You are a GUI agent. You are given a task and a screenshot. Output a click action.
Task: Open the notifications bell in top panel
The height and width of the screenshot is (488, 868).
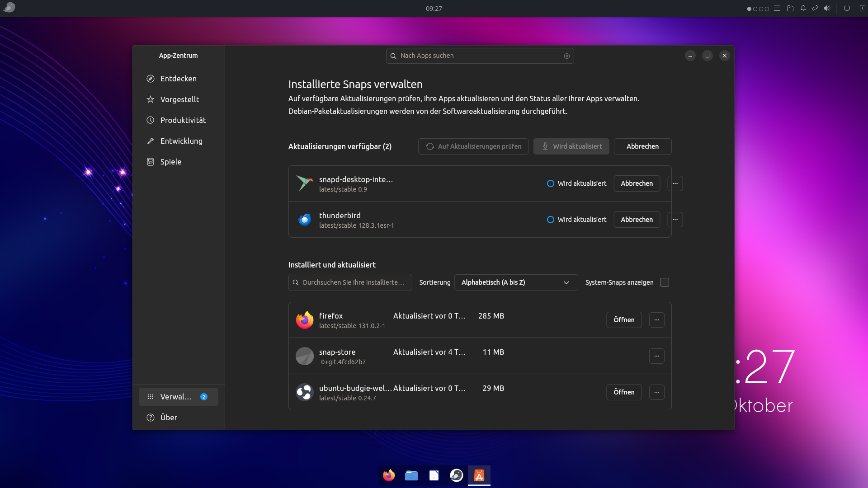tap(803, 8)
